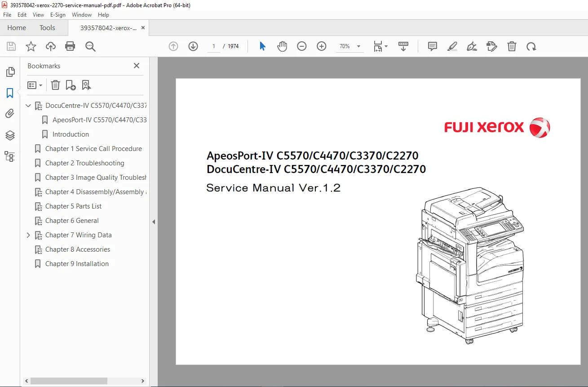Image resolution: width=588 pixels, height=387 pixels.
Task: Click the multifunction printer illustration on the page
Action: [x=470, y=266]
